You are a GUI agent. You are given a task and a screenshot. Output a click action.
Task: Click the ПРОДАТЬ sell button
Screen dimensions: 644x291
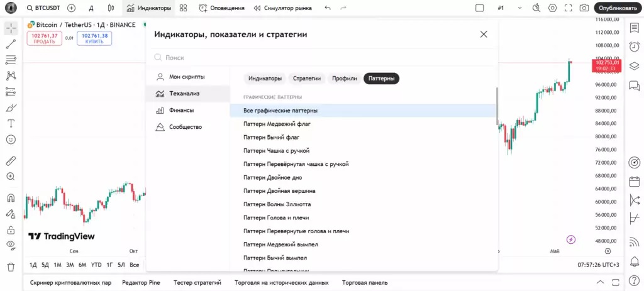click(45, 38)
